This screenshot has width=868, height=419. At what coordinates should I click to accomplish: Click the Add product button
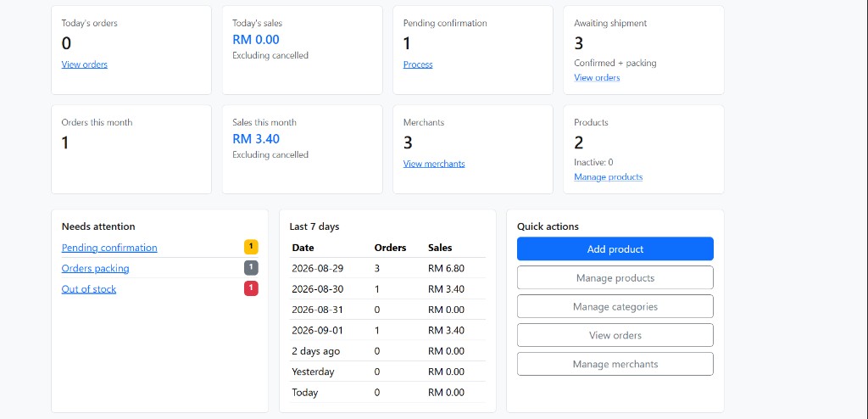(615, 249)
